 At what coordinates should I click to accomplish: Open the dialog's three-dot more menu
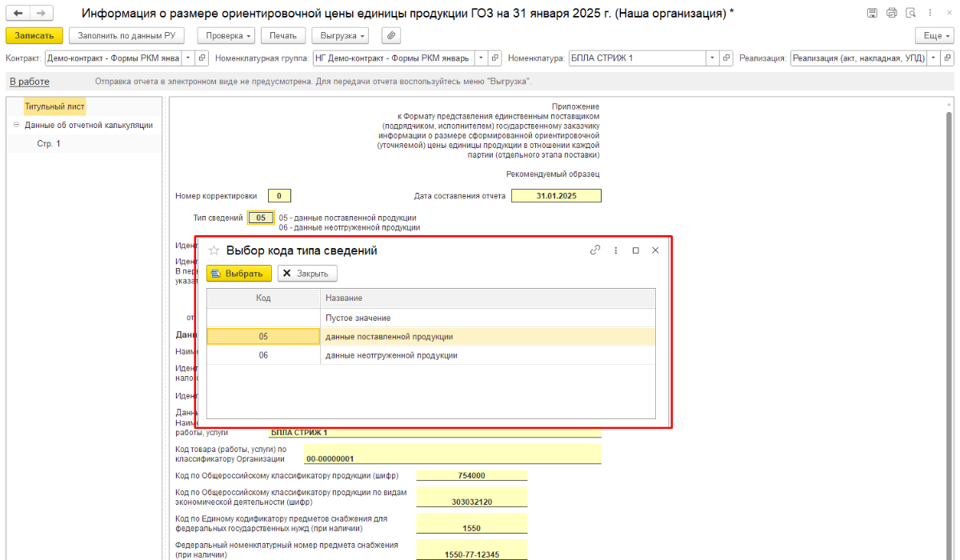pos(615,250)
